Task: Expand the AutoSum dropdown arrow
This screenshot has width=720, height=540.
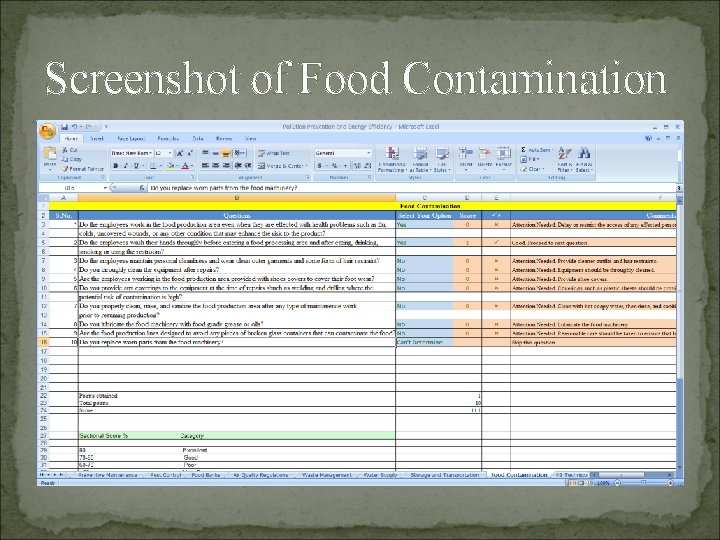Action: 552,150
